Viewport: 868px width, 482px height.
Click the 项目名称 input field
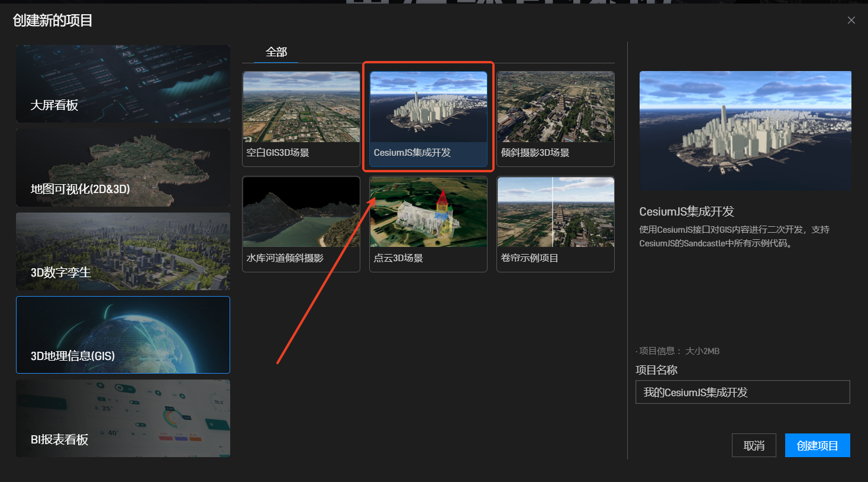click(743, 392)
